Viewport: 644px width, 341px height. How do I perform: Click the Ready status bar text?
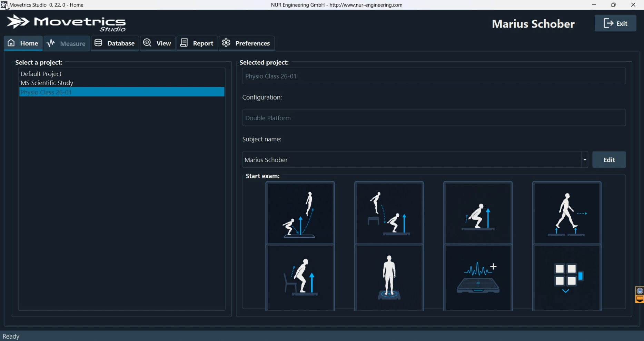click(11, 337)
